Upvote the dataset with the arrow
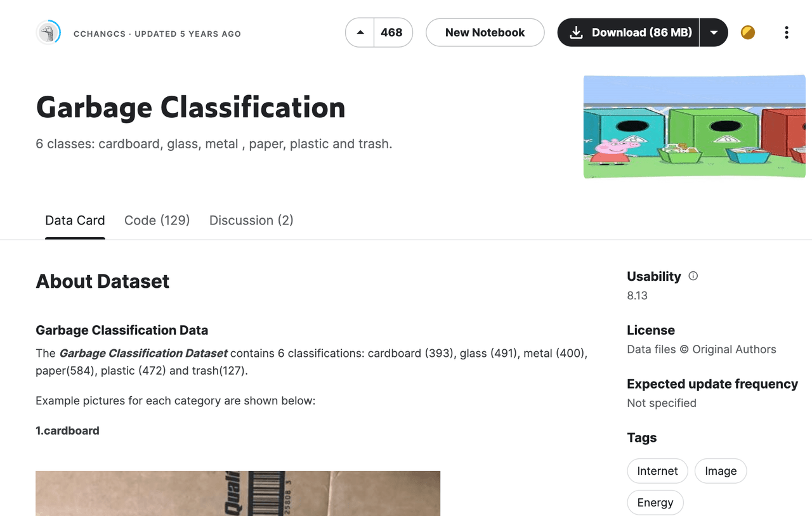This screenshot has width=812, height=516. (360, 32)
